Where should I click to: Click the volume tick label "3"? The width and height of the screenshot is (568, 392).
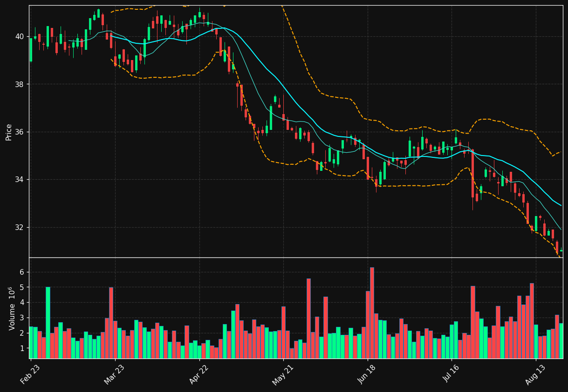[x=22, y=318]
